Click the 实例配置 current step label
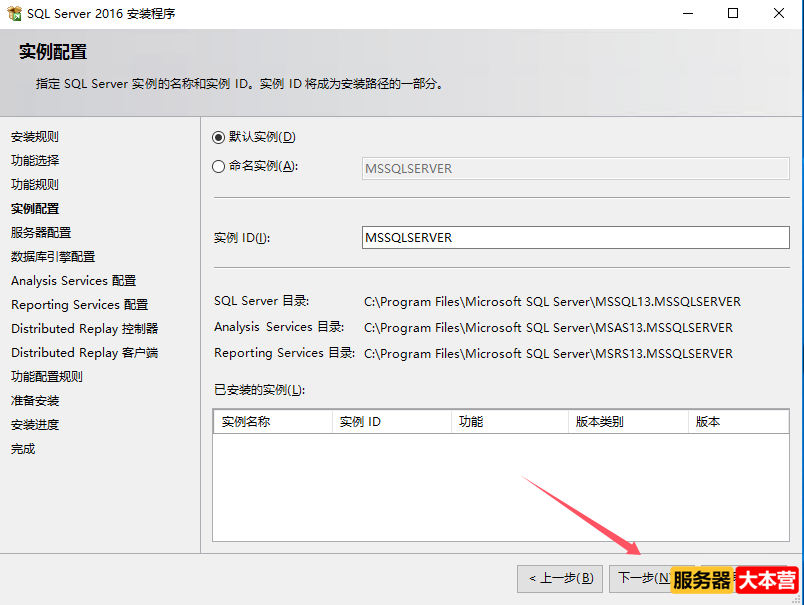The height and width of the screenshot is (605, 804). pyautogui.click(x=37, y=208)
